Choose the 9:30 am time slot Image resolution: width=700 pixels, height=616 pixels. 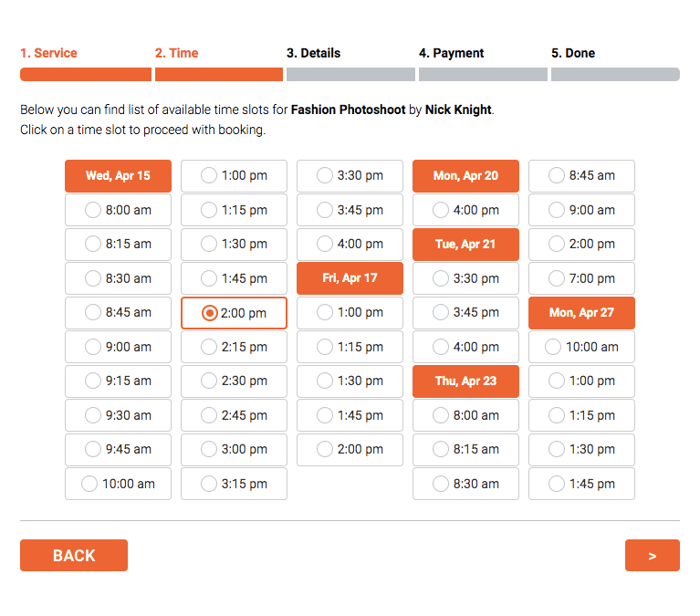point(118,415)
